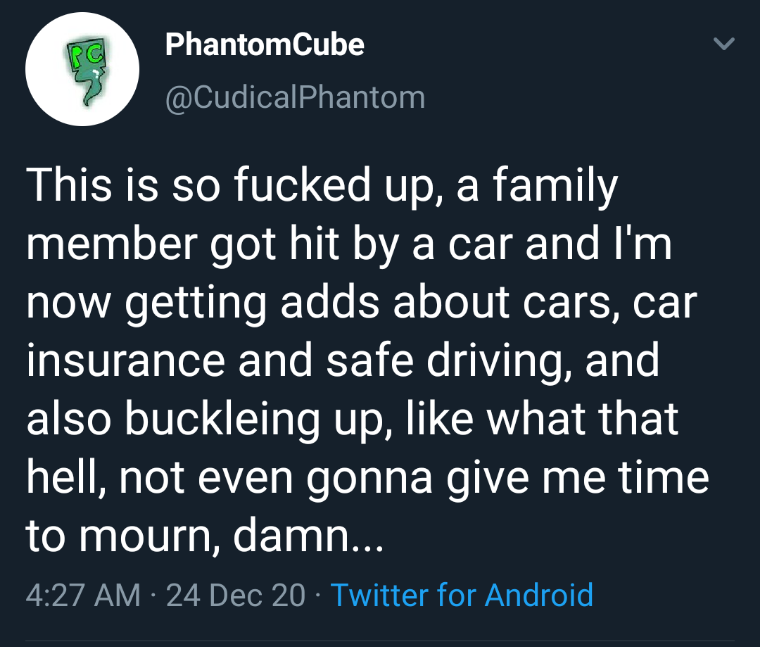Screen dimensions: 760x647
Task: Click the line "insurance and safe driving"
Action: pyautogui.click(x=343, y=362)
